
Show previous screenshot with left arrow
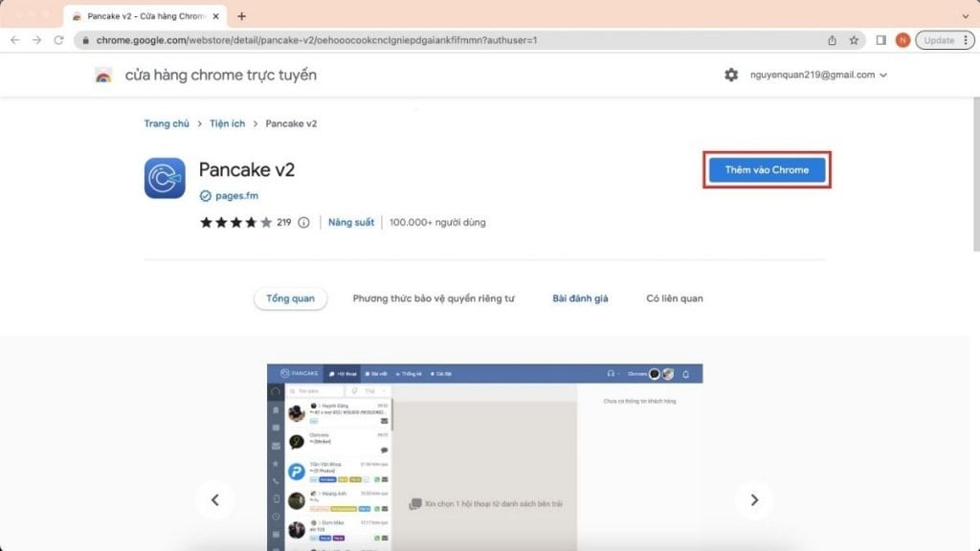tap(215, 499)
